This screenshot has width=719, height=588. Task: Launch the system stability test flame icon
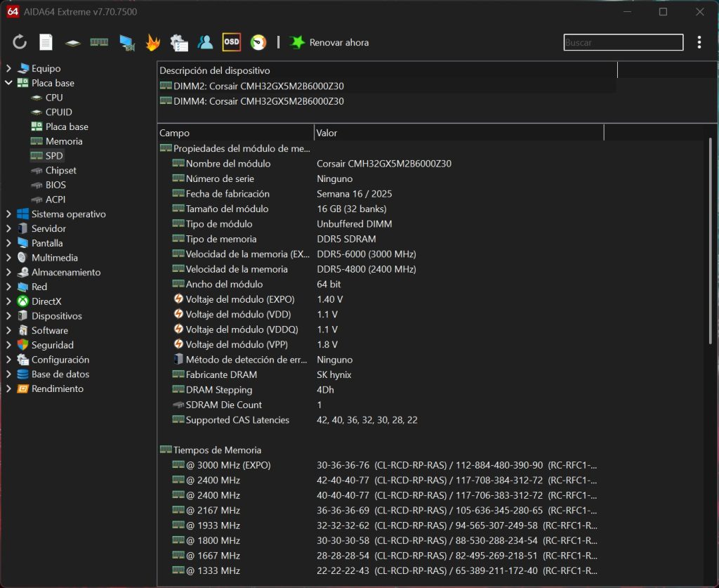click(x=152, y=42)
